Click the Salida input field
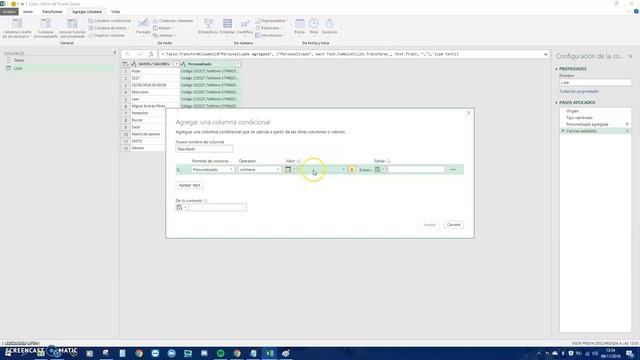 point(416,169)
